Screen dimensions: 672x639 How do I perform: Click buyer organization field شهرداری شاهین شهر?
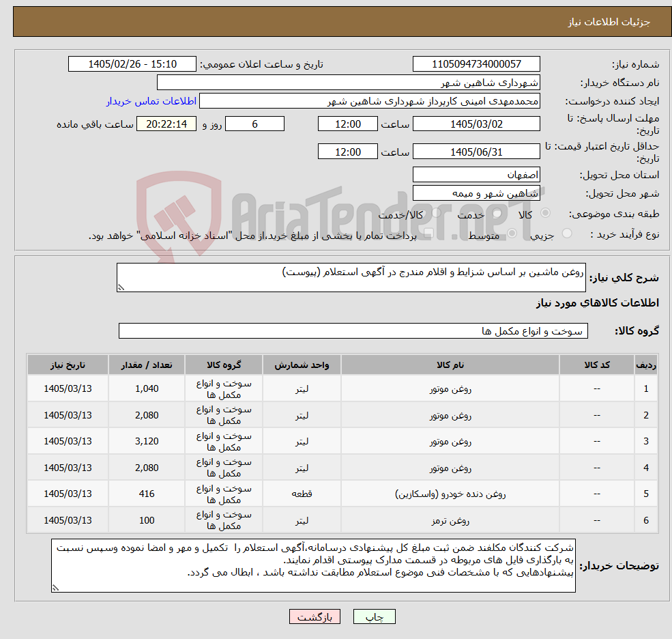[x=349, y=83]
